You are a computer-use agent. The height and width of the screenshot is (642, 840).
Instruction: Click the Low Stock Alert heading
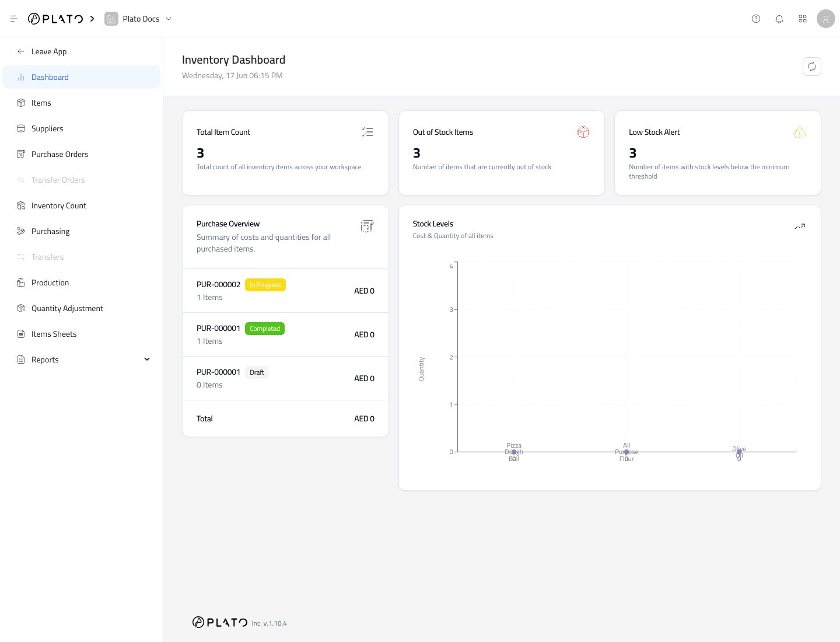654,132
